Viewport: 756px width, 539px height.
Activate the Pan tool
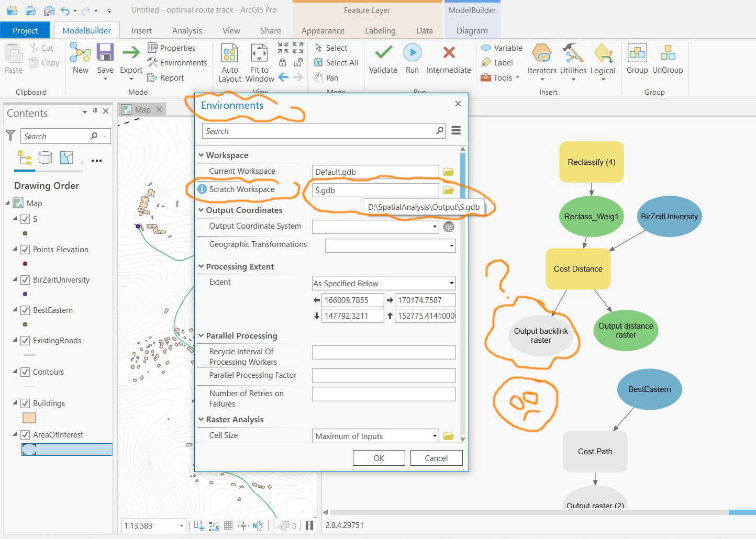[326, 77]
